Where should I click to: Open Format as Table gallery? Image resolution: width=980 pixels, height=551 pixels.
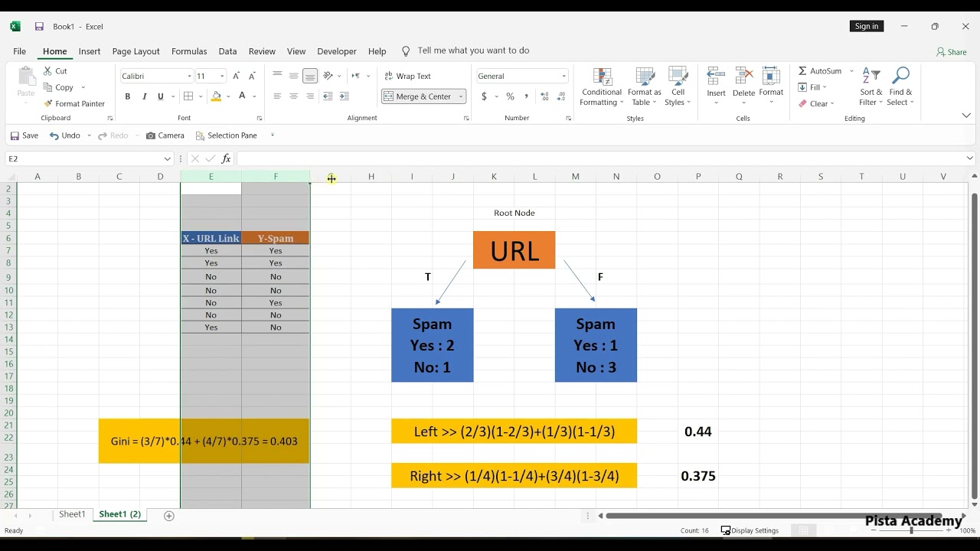coord(645,86)
